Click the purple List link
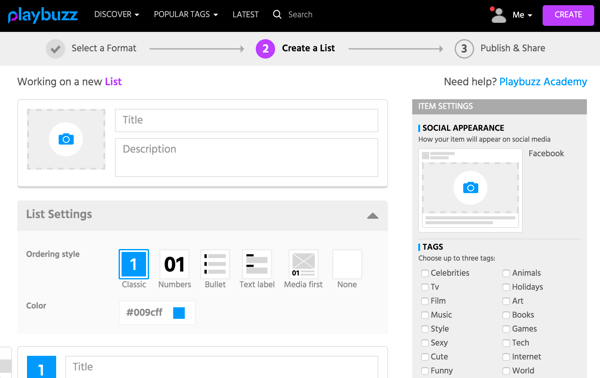Viewport: 600px width, 378px height. coord(113,81)
